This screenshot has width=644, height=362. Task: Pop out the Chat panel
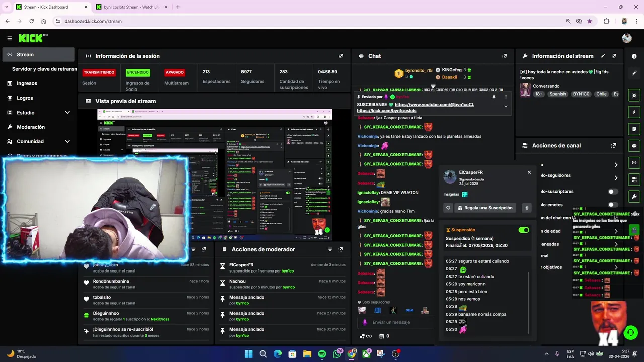pyautogui.click(x=505, y=56)
